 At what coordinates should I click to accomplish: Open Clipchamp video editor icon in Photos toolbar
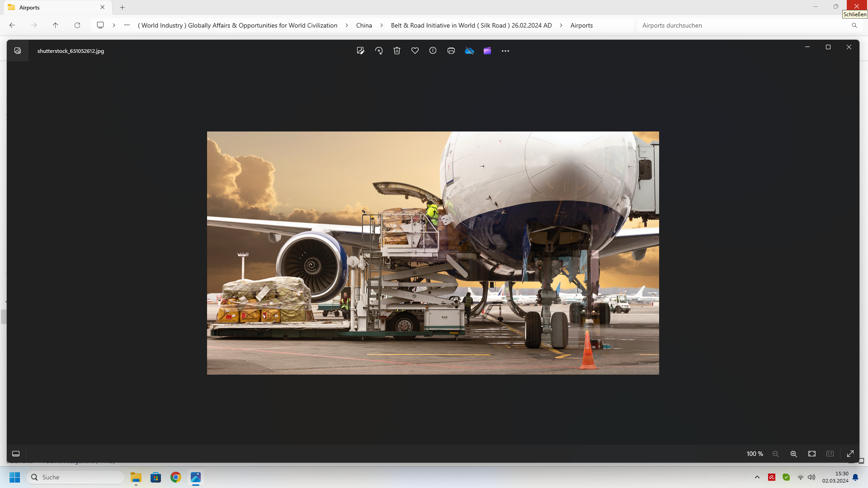point(487,51)
